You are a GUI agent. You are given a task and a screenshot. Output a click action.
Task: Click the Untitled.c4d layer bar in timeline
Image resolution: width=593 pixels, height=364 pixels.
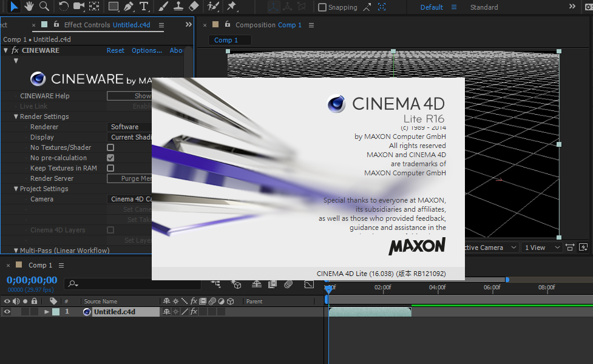pos(370,312)
